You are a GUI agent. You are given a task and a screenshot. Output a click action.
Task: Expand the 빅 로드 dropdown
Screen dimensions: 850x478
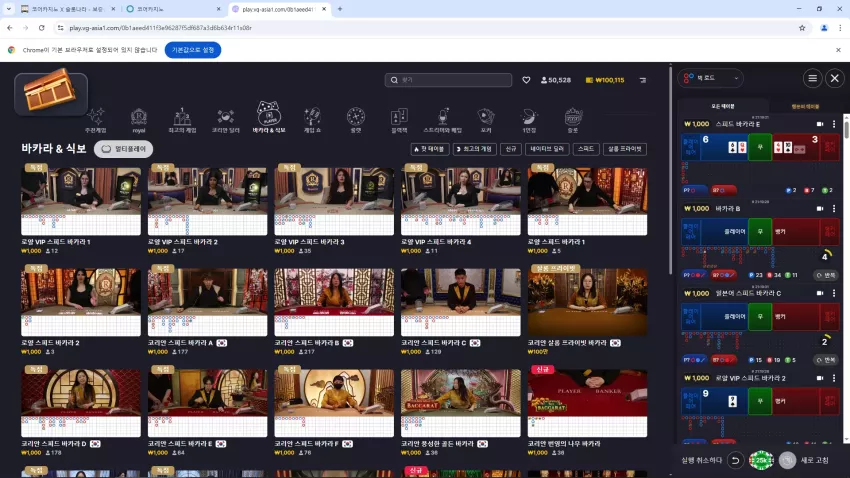pos(711,78)
